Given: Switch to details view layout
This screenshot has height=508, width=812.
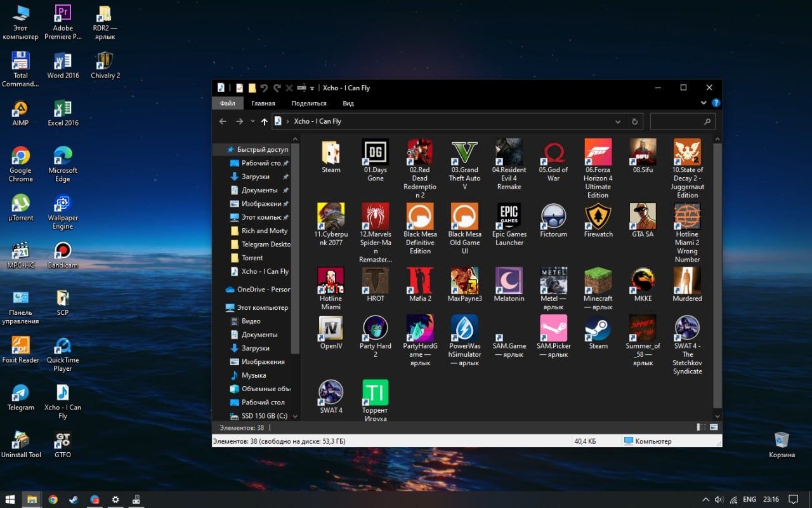Looking at the screenshot, I should tap(702, 427).
